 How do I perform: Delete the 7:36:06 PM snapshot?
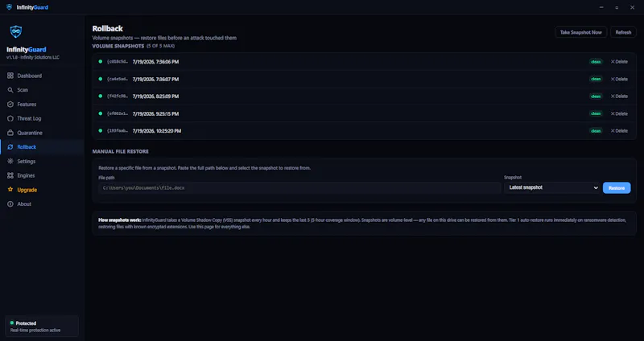click(619, 62)
